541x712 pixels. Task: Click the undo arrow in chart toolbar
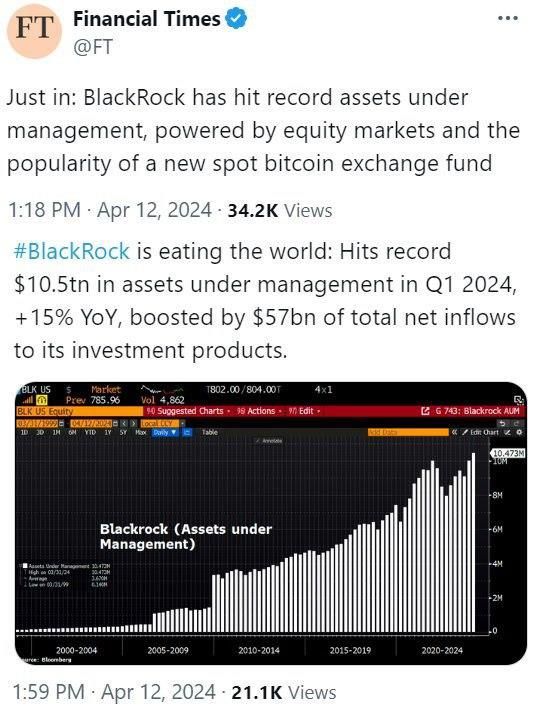pos(502,423)
